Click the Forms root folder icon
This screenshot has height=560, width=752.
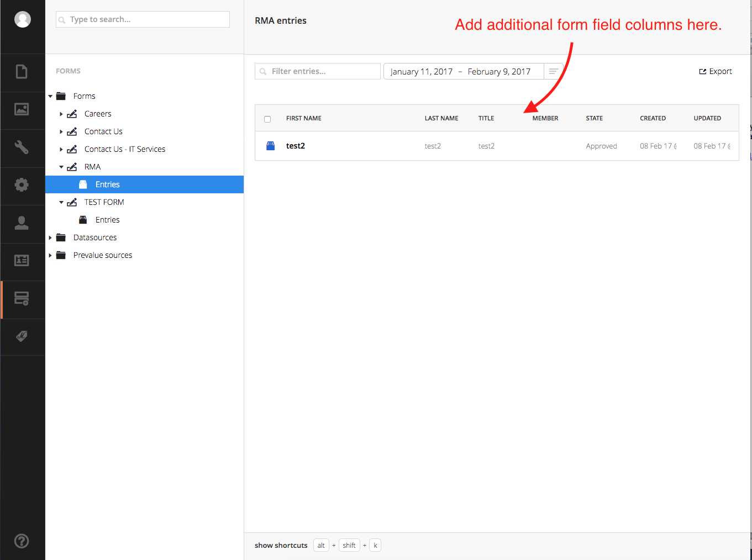coord(61,96)
